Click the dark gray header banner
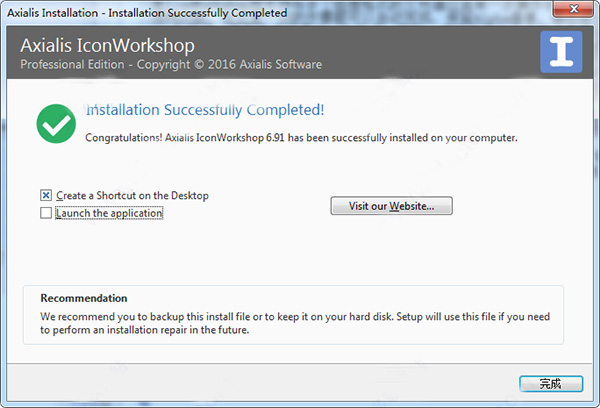Image resolution: width=600 pixels, height=408 pixels. (x=273, y=52)
